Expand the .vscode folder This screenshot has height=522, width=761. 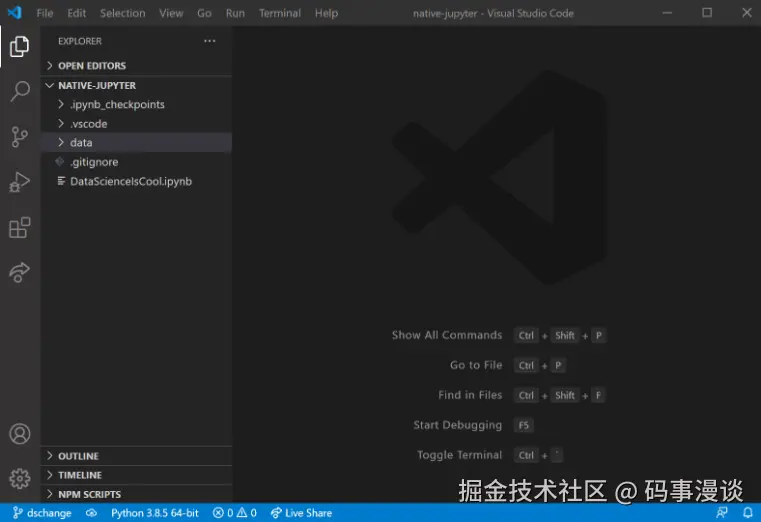click(x=137, y=124)
